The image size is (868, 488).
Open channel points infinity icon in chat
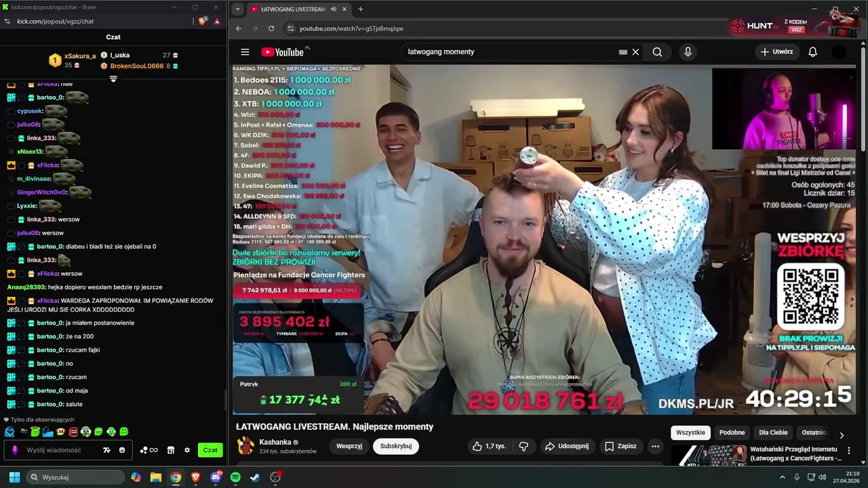point(149,450)
